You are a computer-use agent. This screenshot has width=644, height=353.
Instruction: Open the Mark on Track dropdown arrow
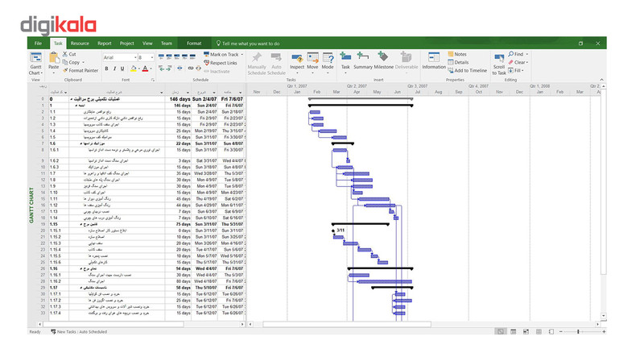pos(242,54)
